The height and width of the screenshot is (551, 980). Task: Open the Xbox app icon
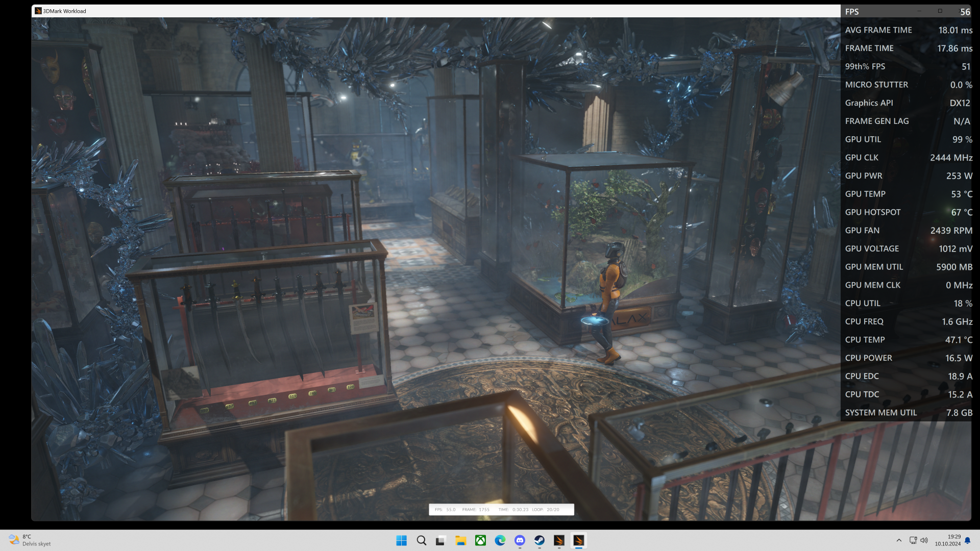pyautogui.click(x=480, y=540)
